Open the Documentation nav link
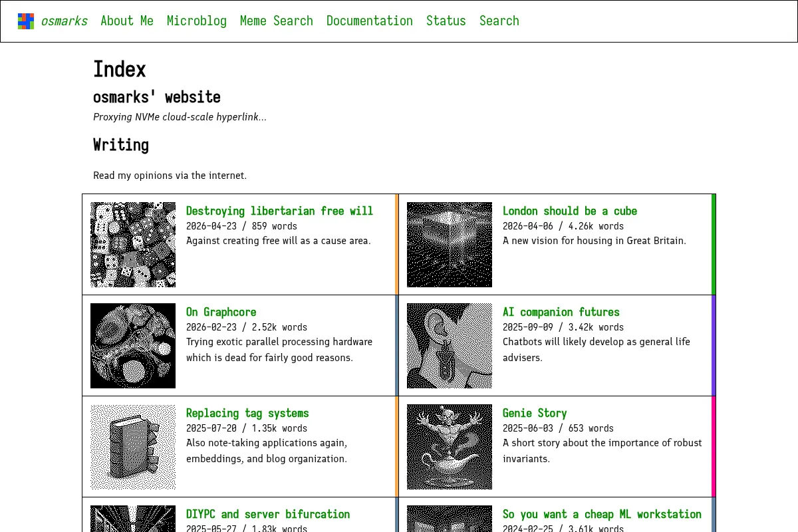This screenshot has width=798, height=532. [x=370, y=21]
